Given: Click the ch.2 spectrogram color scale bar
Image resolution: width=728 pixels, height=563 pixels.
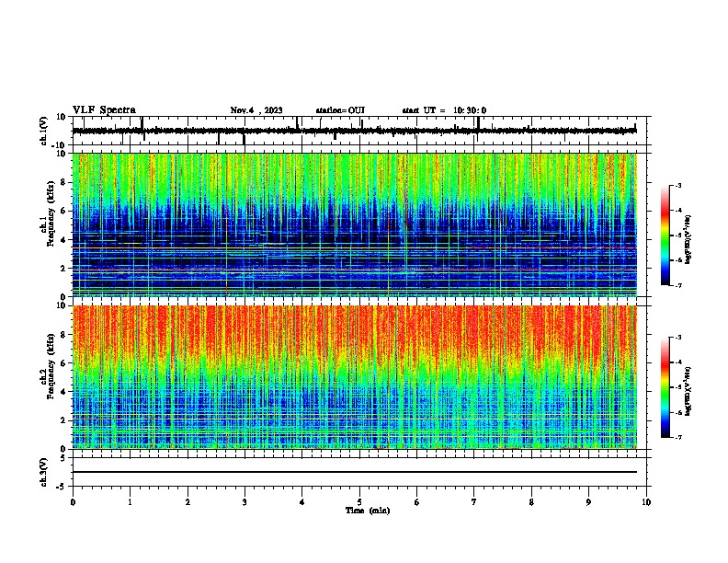Looking at the screenshot, I should click(665, 387).
